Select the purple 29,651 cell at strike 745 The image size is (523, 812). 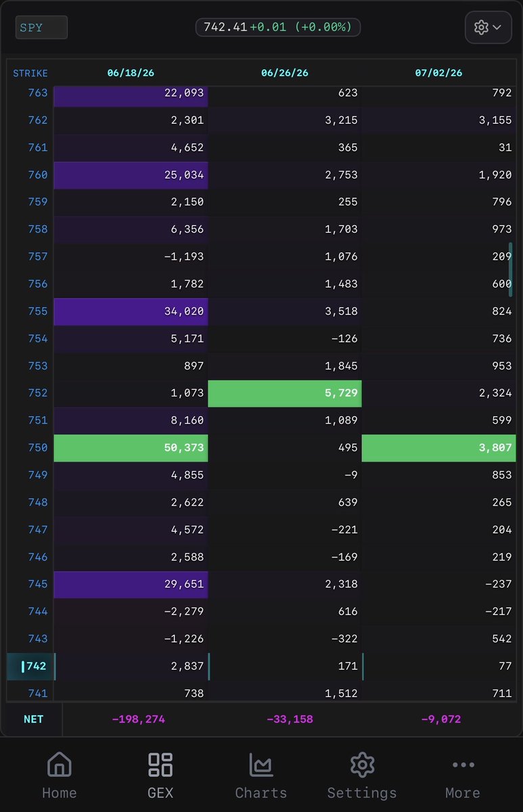click(131, 584)
